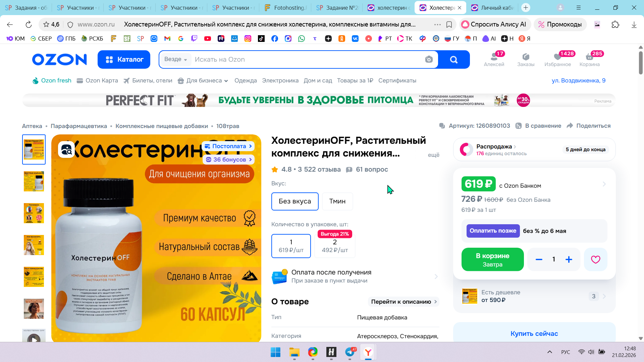This screenshot has height=362, width=644.
Task: Add product to favorites with heart icon
Action: pyautogui.click(x=595, y=259)
